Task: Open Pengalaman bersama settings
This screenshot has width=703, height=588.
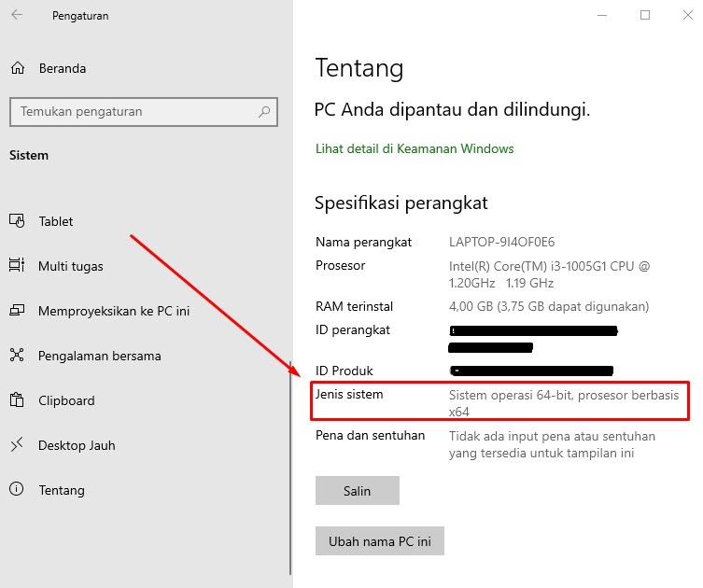Action: [x=100, y=356]
